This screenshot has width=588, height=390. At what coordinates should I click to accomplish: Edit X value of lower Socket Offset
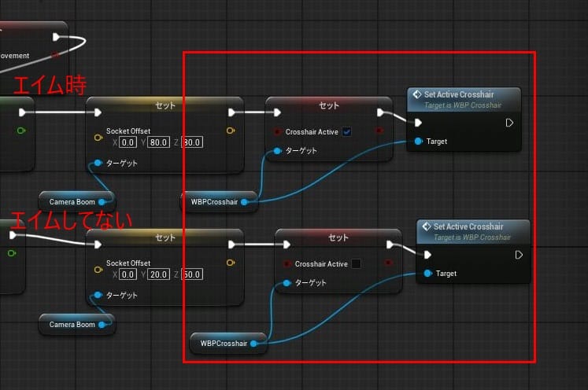pos(128,274)
